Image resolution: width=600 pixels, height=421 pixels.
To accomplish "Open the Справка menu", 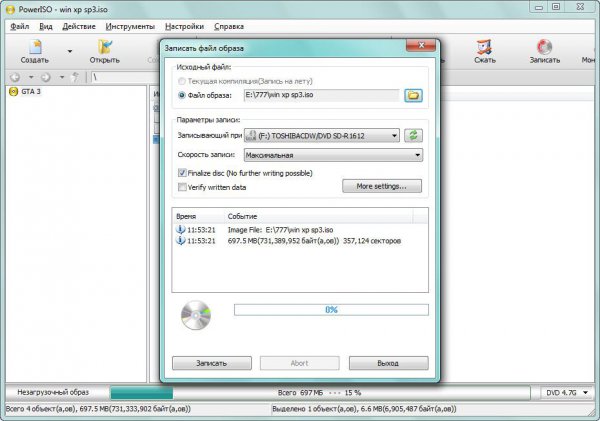I will pyautogui.click(x=229, y=26).
